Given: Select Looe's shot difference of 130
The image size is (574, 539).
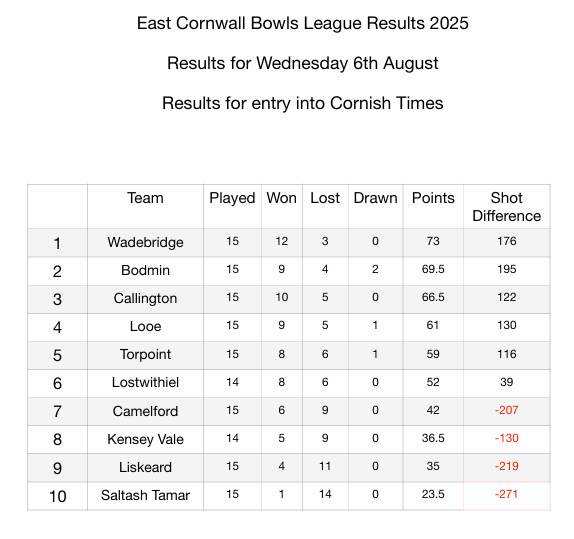Looking at the screenshot, I should 507,325.
